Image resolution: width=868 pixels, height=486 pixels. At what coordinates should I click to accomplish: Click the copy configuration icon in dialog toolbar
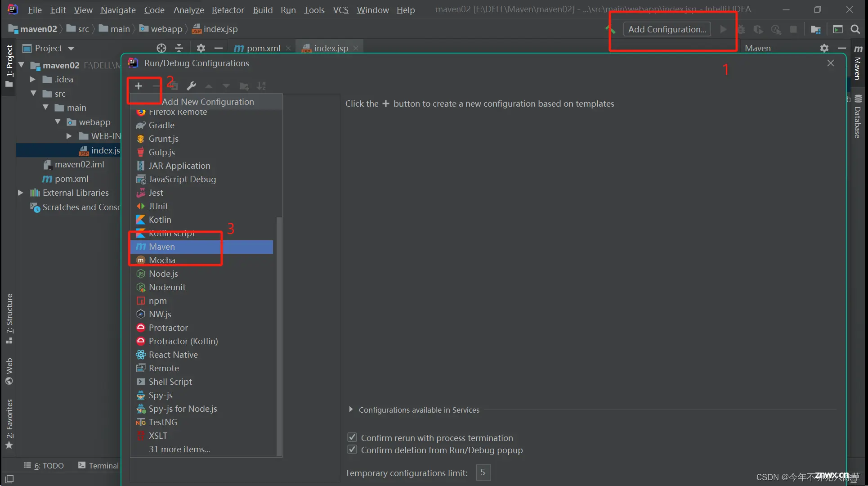(x=174, y=85)
